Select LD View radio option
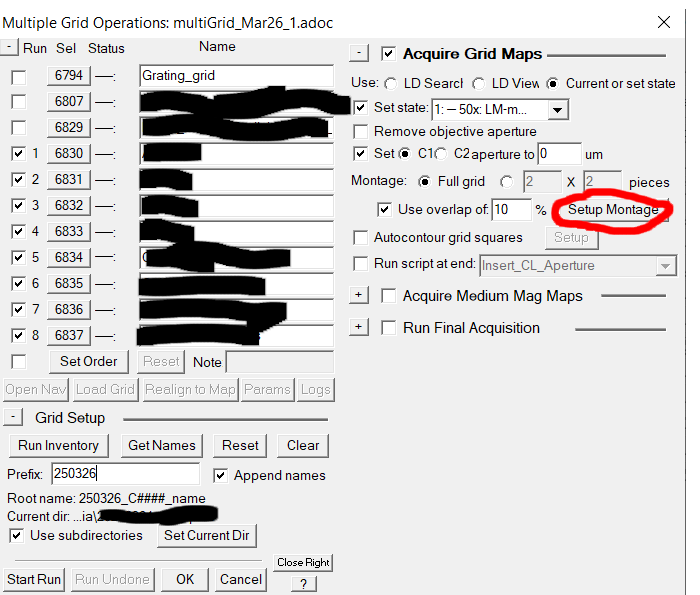Image resolution: width=700 pixels, height=595 pixels. (x=479, y=83)
